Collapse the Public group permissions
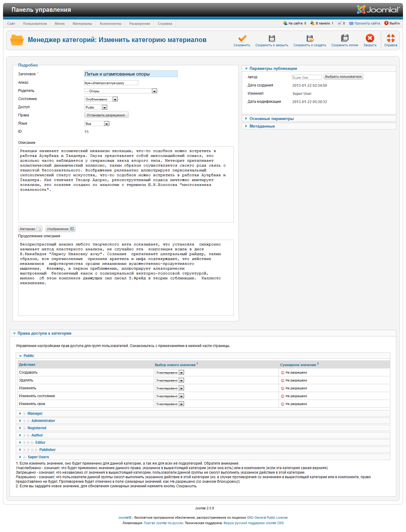 tap(203, 356)
